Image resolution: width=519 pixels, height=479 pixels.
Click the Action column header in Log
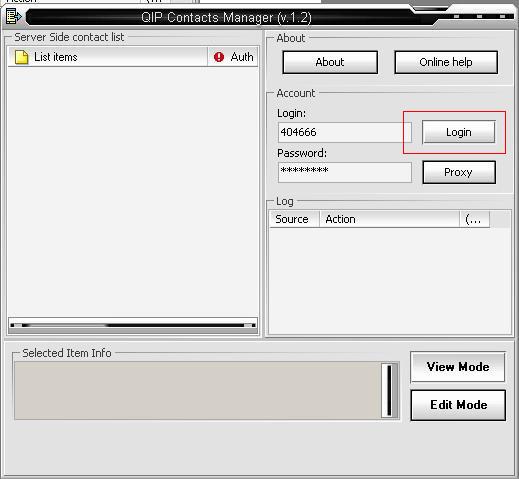389,219
